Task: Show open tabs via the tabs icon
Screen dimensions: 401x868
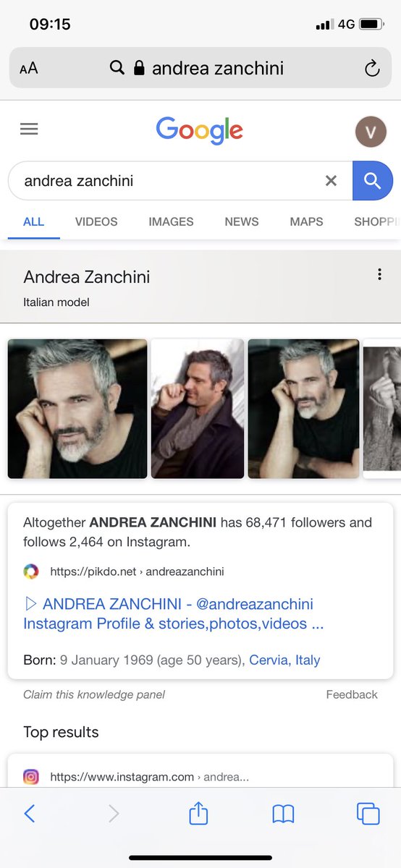Action: (x=368, y=814)
